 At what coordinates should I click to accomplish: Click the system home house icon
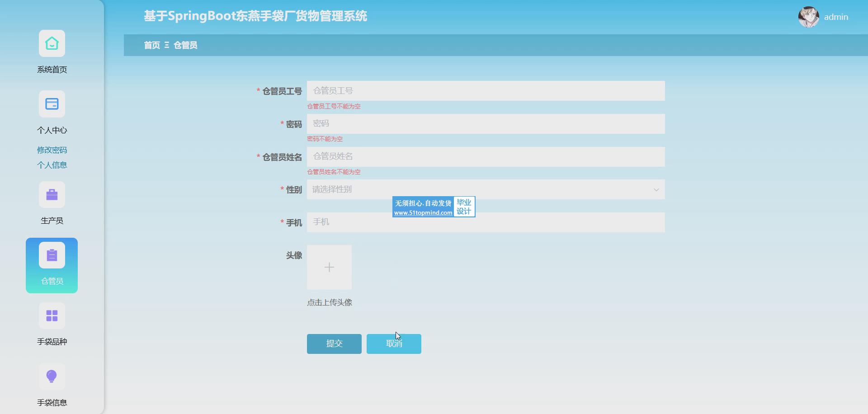click(52, 43)
